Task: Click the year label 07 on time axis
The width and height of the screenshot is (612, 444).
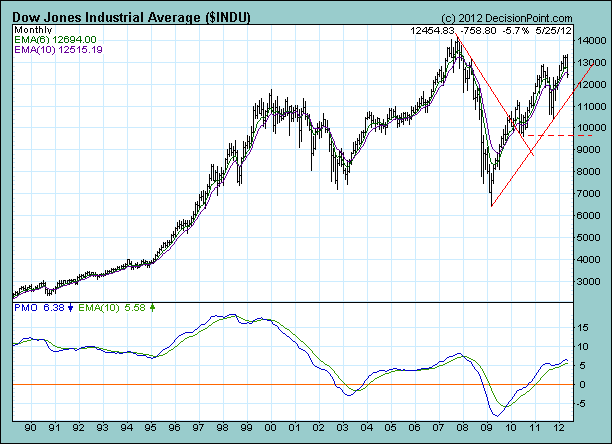Action: coord(438,428)
